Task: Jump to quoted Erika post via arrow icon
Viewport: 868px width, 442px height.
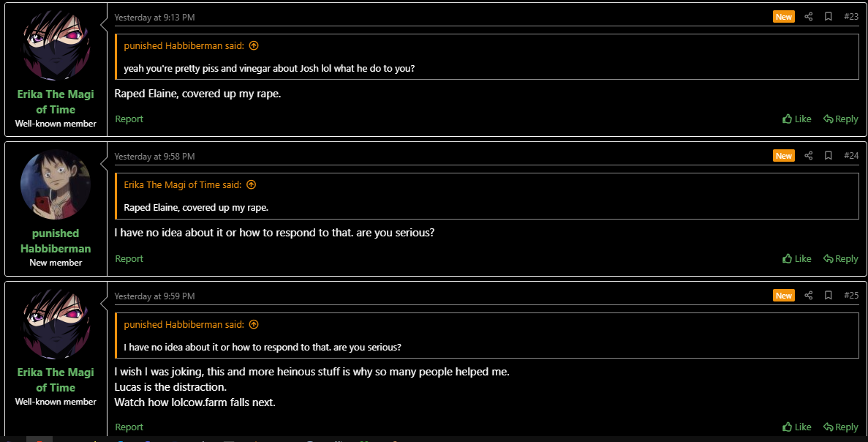Action: [252, 184]
